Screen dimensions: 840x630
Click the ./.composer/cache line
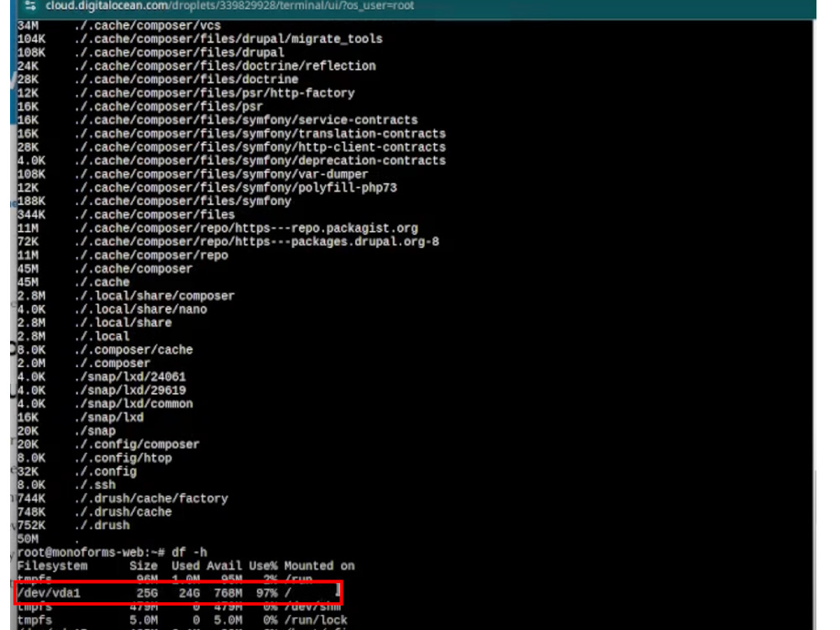(x=105, y=349)
